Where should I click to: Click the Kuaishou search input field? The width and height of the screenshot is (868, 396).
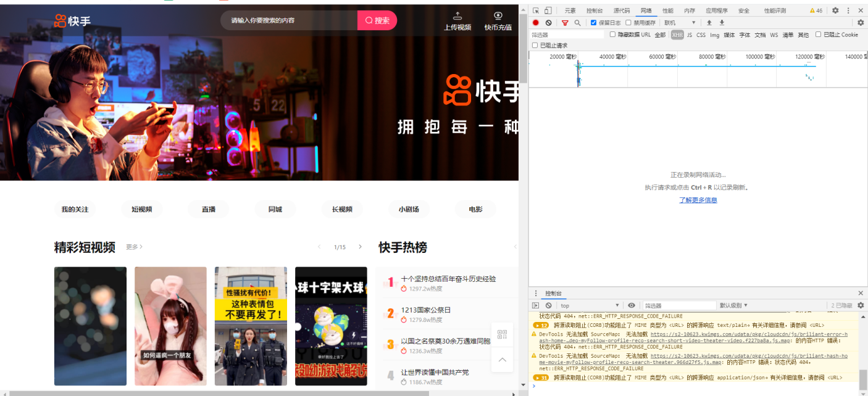(x=289, y=20)
